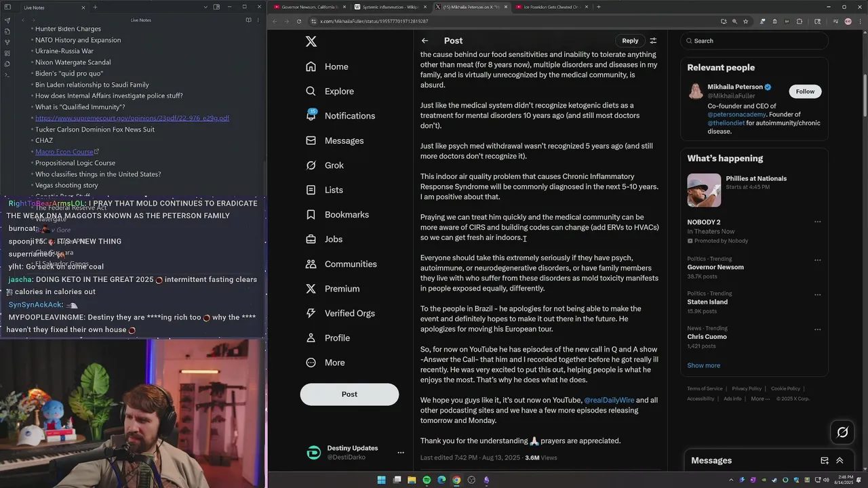The image size is (868, 488).
Task: Click the X logo in sidebar
Action: (x=311, y=41)
